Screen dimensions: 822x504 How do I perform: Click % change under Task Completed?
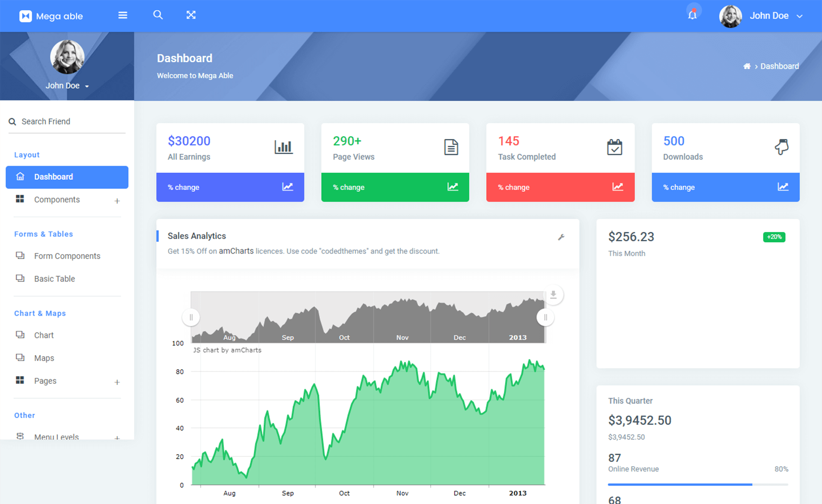(514, 187)
